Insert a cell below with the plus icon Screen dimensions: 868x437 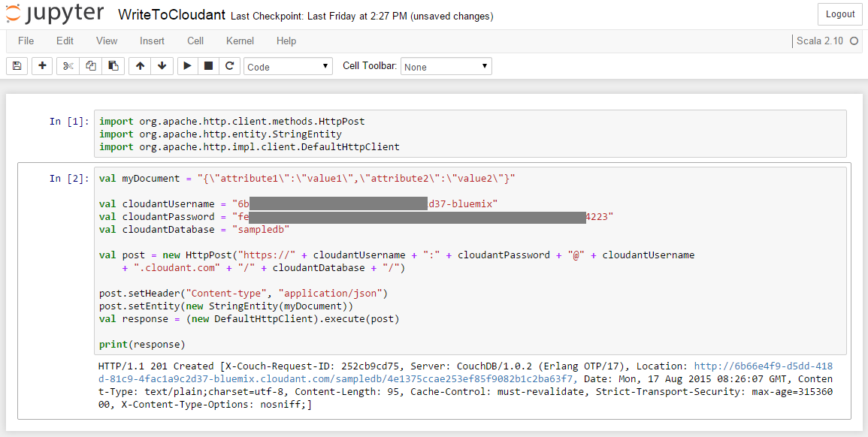click(42, 66)
